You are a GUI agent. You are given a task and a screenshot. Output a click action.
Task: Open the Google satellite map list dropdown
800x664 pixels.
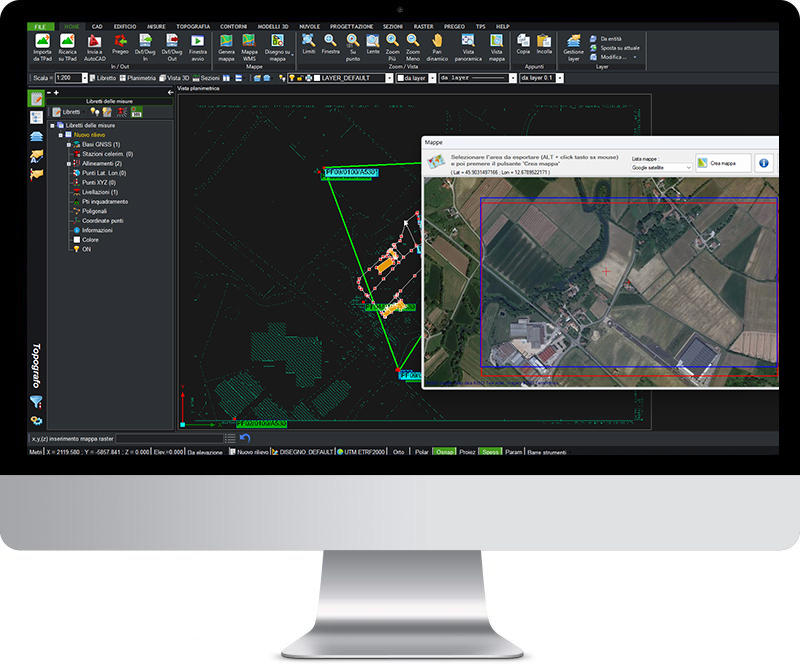coord(687,168)
